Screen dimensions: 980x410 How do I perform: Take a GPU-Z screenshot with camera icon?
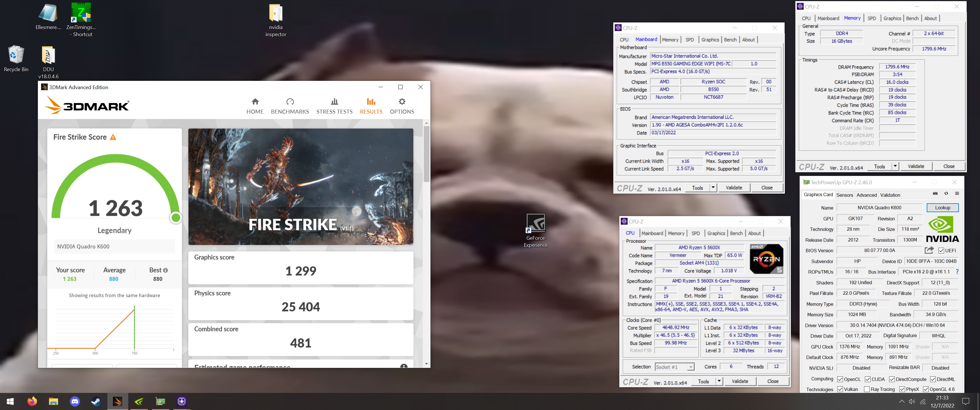tap(935, 194)
